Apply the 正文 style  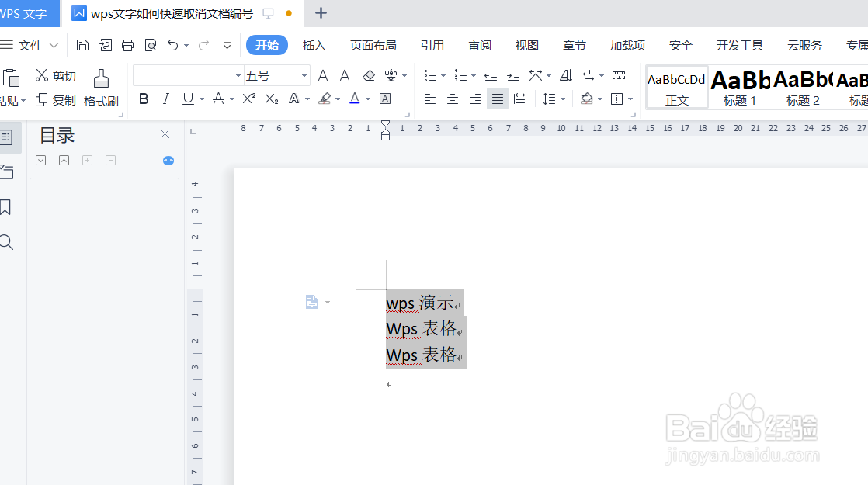click(x=677, y=88)
